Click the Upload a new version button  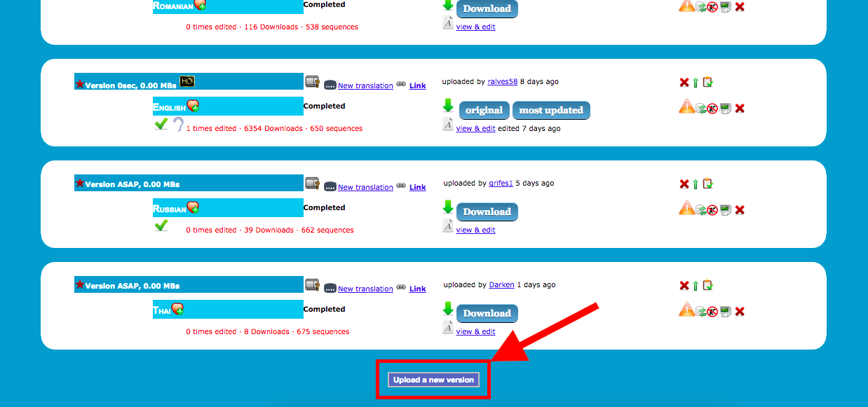pyautogui.click(x=433, y=380)
